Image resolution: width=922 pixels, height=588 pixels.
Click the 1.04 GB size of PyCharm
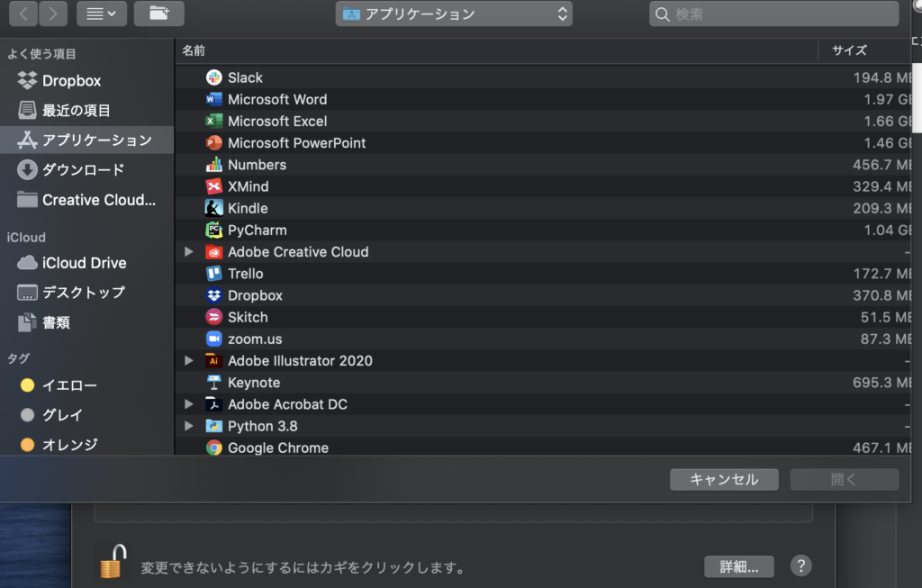[887, 230]
